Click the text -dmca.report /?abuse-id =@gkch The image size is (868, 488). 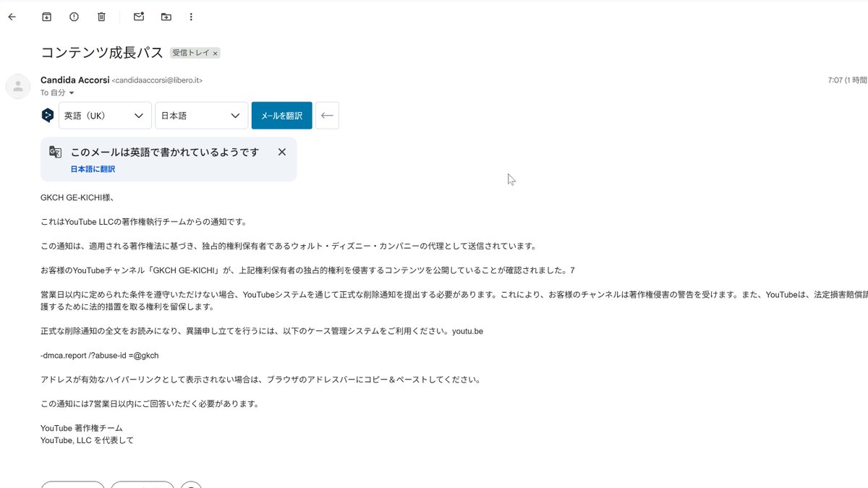tap(99, 355)
